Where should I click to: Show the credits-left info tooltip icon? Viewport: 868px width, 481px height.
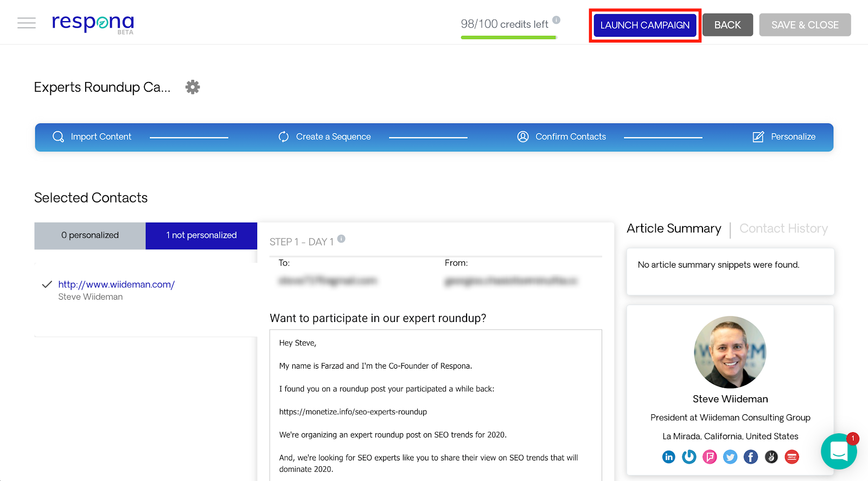click(556, 20)
